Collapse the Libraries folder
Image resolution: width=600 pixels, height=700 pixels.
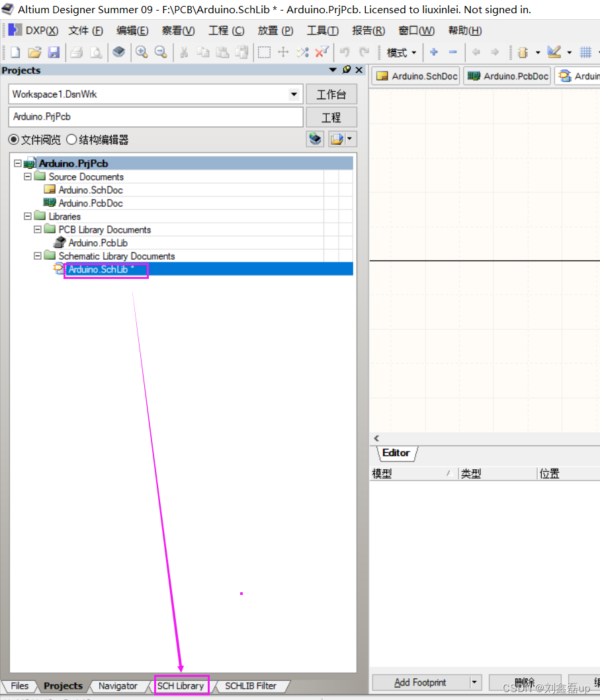point(28,216)
